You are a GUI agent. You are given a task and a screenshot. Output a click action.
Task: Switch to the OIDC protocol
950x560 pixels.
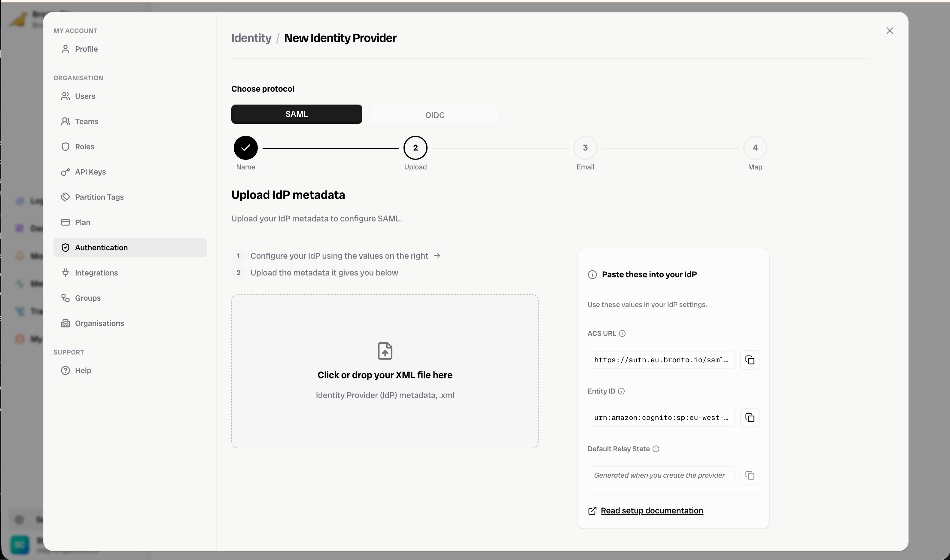point(435,115)
